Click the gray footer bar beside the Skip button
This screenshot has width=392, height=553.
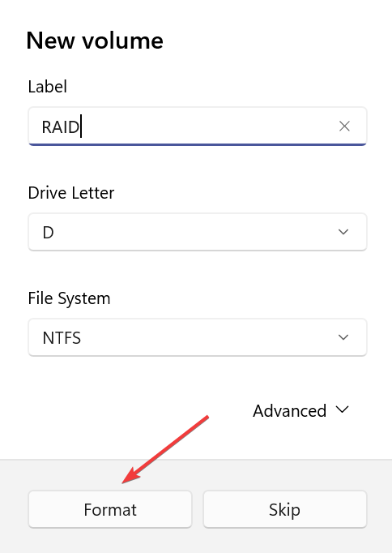click(x=380, y=509)
